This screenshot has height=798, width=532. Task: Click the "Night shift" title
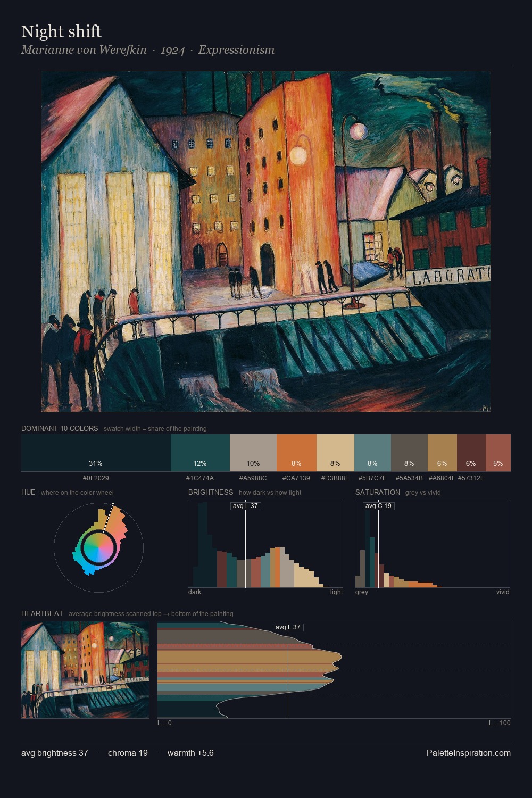(x=61, y=31)
